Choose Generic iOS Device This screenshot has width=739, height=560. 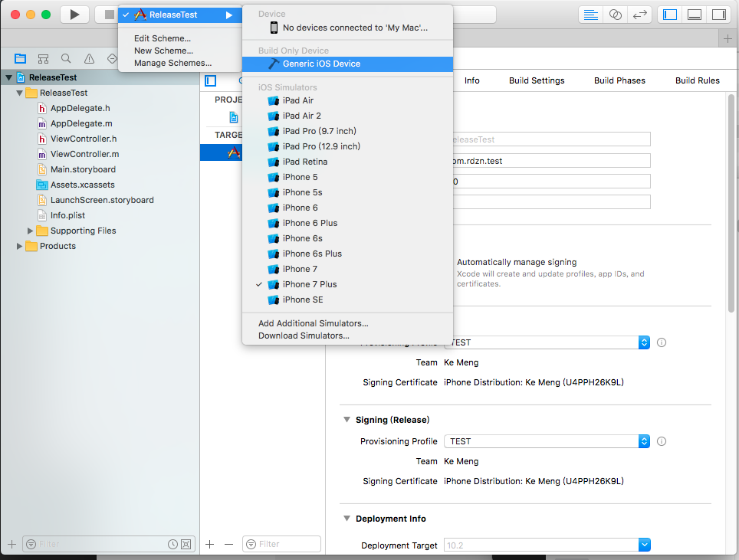pyautogui.click(x=347, y=64)
